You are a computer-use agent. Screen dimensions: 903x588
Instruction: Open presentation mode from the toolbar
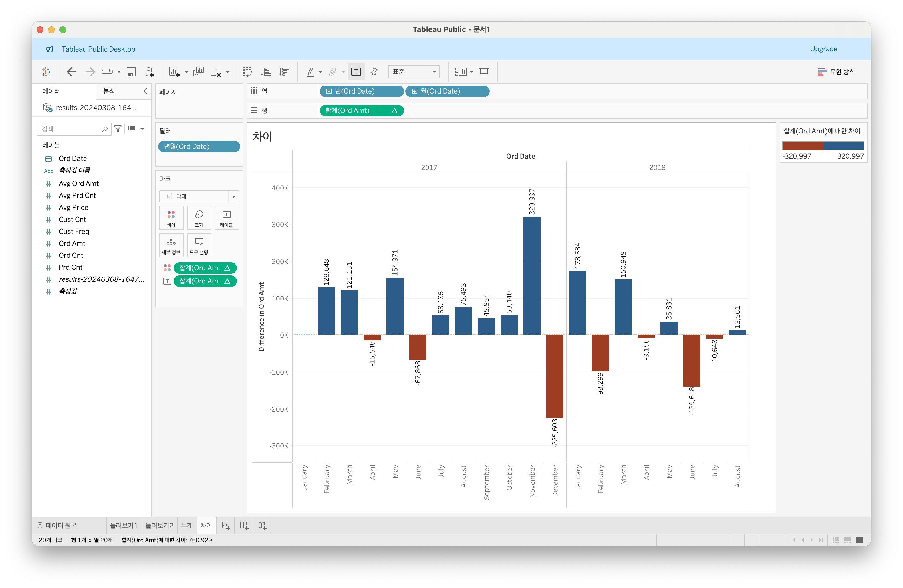(x=484, y=72)
